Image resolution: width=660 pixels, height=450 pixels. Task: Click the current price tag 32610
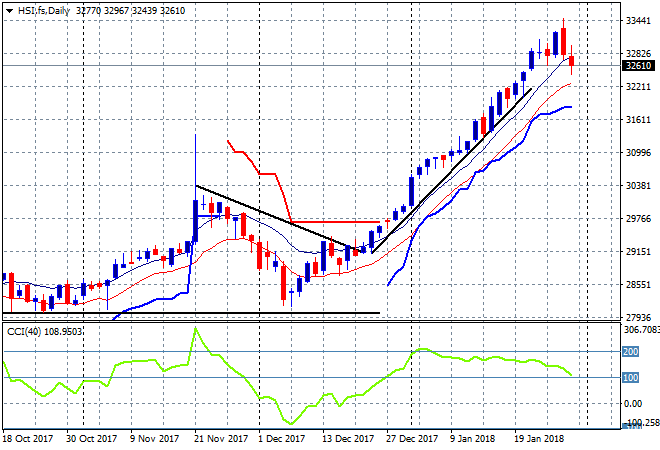637,66
